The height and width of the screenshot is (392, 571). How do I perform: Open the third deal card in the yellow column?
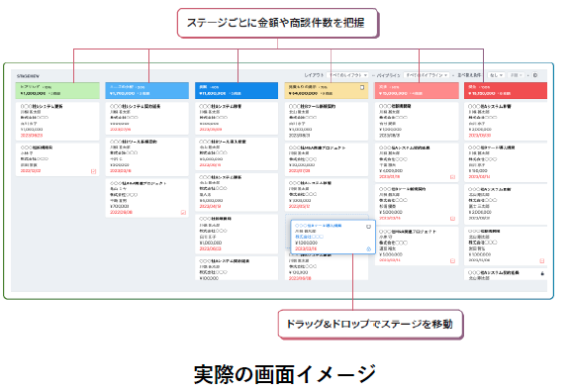pyautogui.click(x=327, y=195)
